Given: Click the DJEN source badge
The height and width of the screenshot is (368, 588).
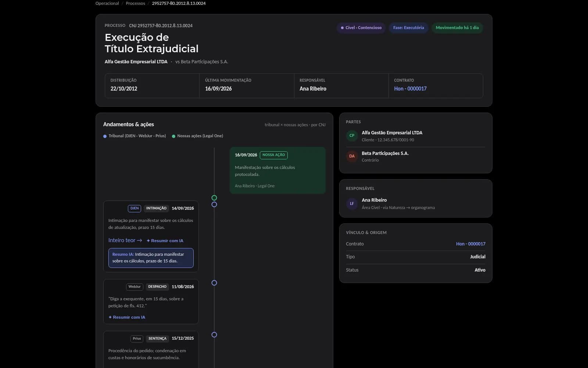Looking at the screenshot, I should [x=135, y=208].
